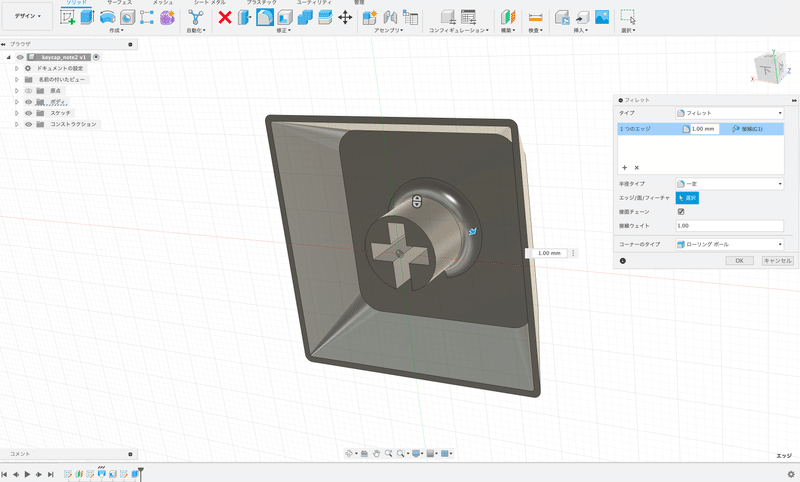Open the コーナーのタイプ dropdown
The image size is (800, 482).
[729, 244]
